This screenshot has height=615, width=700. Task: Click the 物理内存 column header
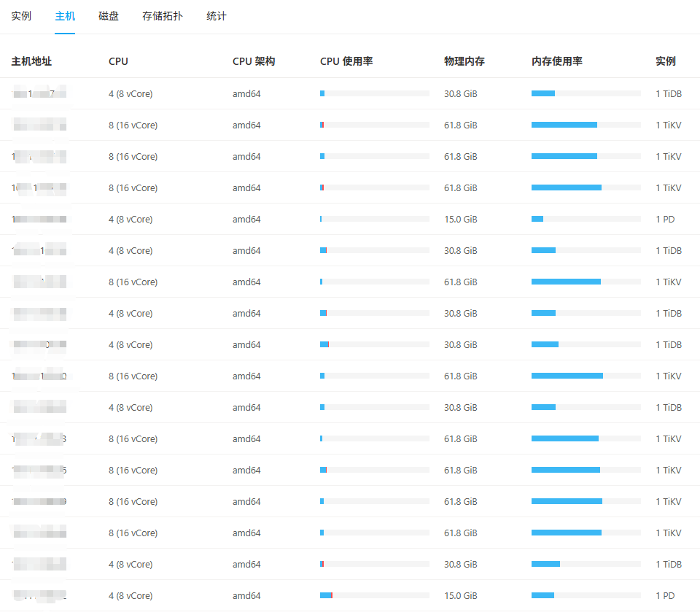(x=464, y=61)
